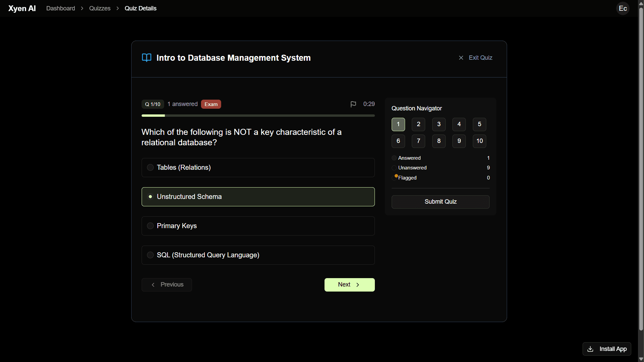Click the Xyen AI logo
The width and height of the screenshot is (644, 362).
coord(22,8)
